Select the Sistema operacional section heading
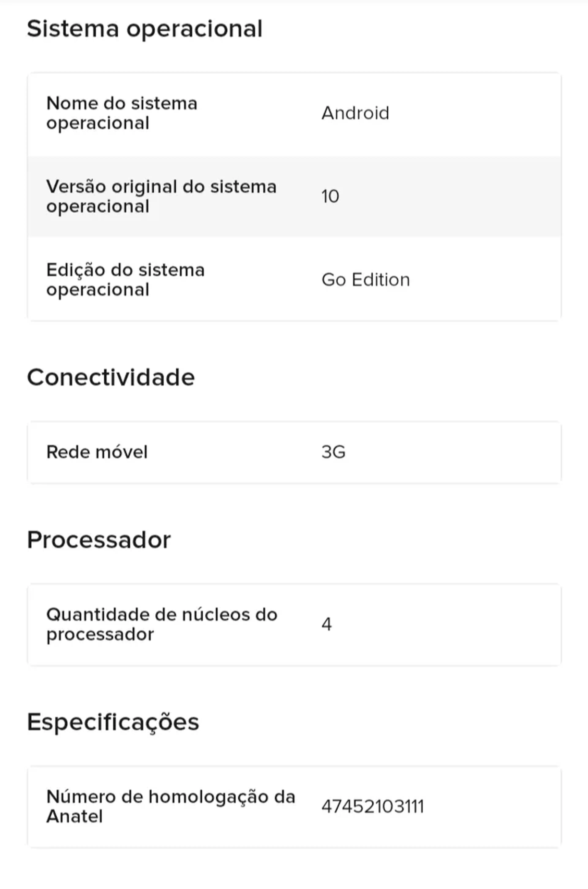The image size is (588, 889). pos(145,29)
